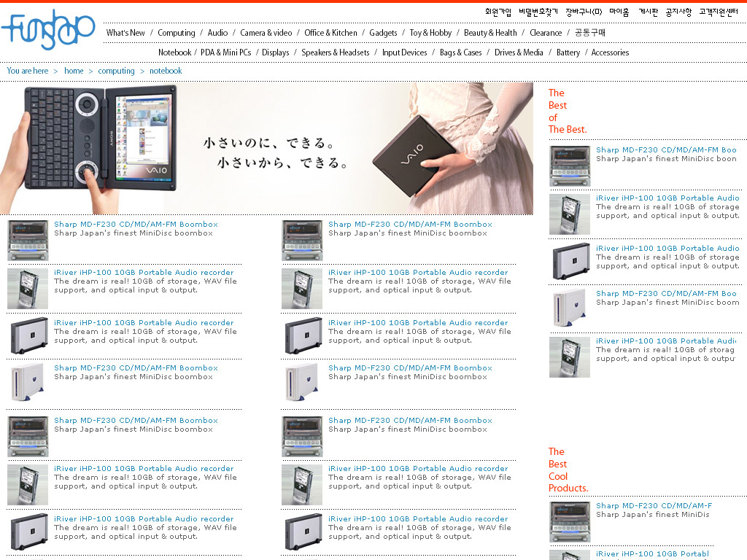Image resolution: width=747 pixels, height=560 pixels.
Task: Select the Audio menu category
Action: (x=217, y=33)
